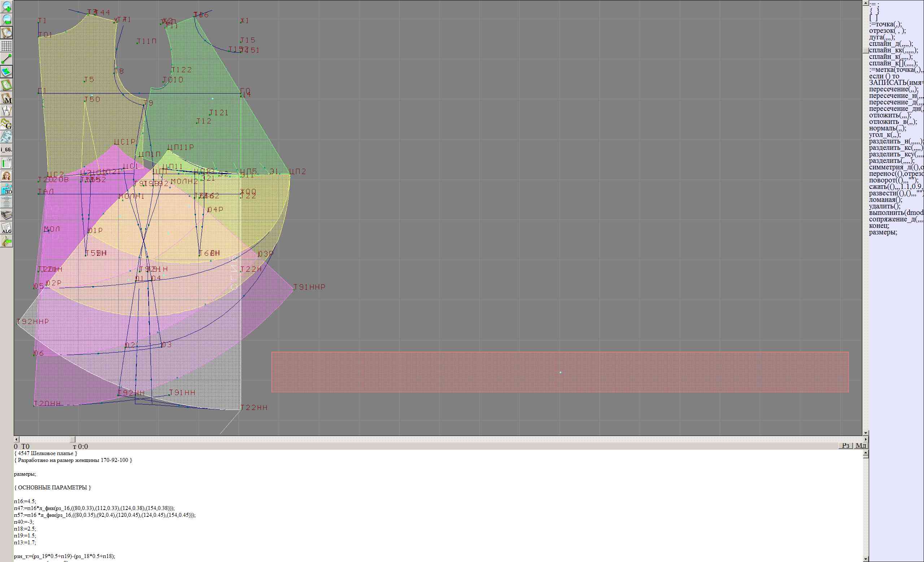This screenshot has height=562, width=924.
Task: Click the zoom out magnifier icon
Action: coord(6,19)
